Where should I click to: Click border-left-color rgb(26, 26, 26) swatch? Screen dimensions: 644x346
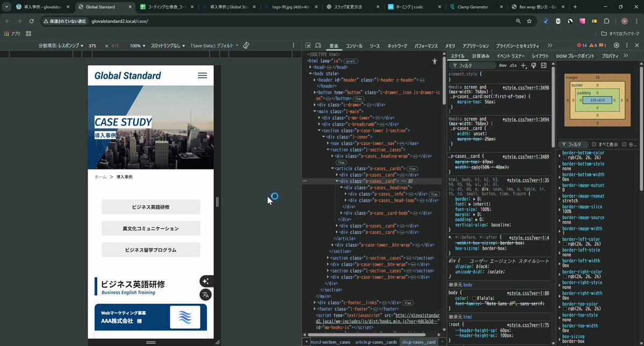[x=565, y=244]
